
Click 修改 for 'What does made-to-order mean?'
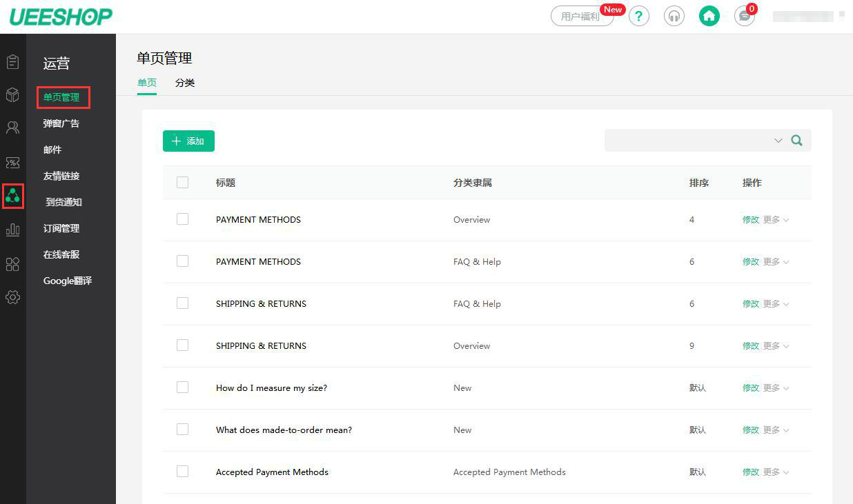tap(751, 430)
